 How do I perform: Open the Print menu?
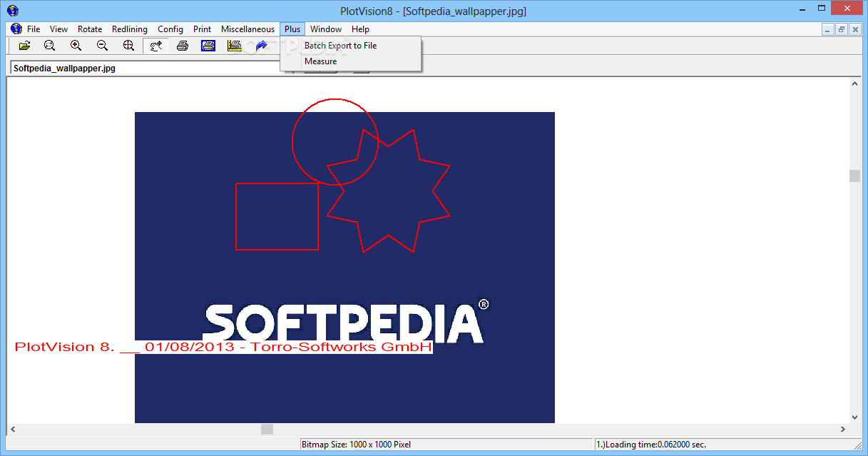pos(203,29)
